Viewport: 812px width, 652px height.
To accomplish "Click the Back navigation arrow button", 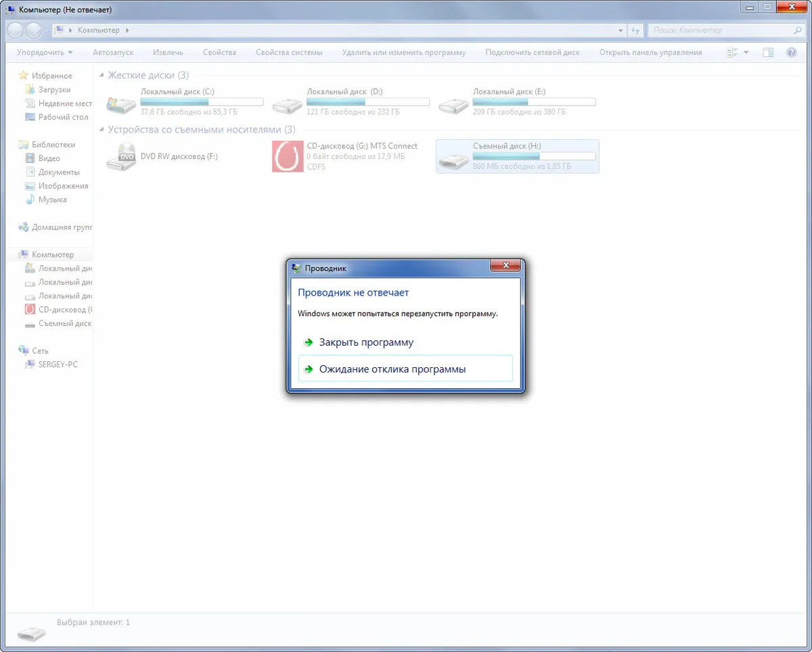I will tap(15, 30).
